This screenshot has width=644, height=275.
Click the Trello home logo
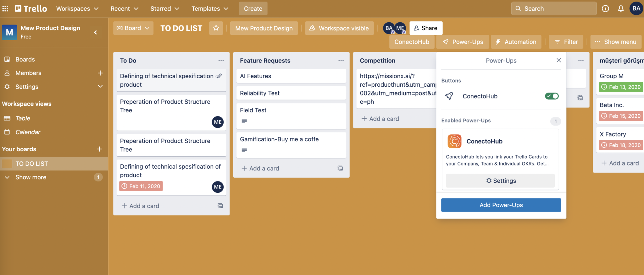[31, 8]
